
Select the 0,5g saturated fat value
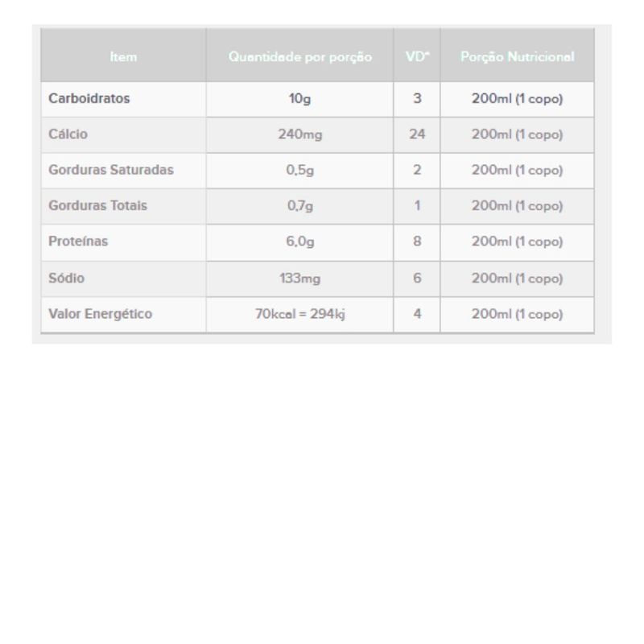point(299,170)
